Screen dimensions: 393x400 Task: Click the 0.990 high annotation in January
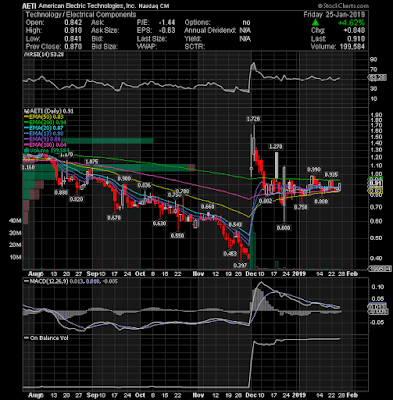(x=313, y=170)
